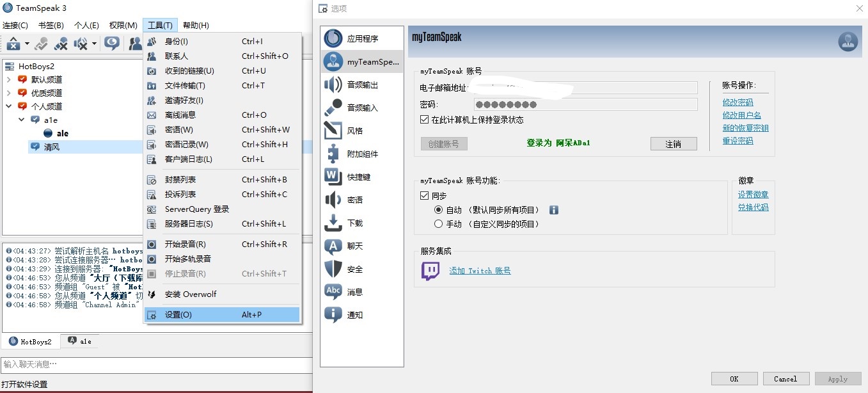Image resolution: width=868 pixels, height=393 pixels.
Task: Click the speech bubble toolbar icon
Action: (x=112, y=44)
